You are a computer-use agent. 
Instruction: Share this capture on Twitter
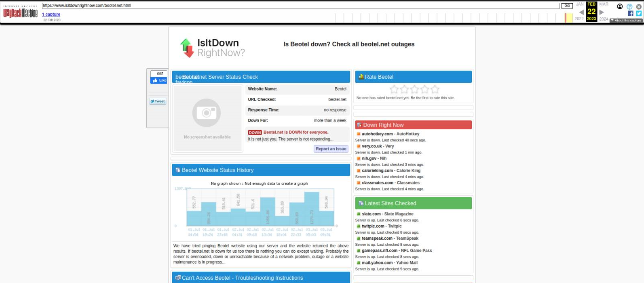[x=639, y=13]
